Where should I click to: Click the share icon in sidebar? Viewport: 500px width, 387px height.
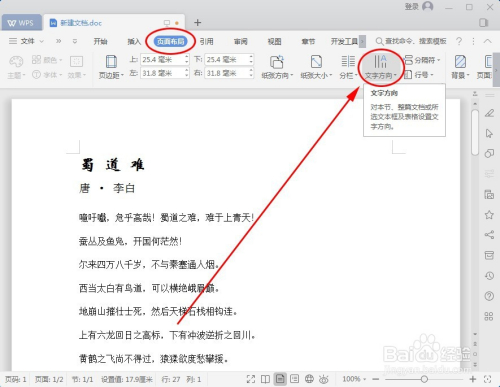click(489, 235)
